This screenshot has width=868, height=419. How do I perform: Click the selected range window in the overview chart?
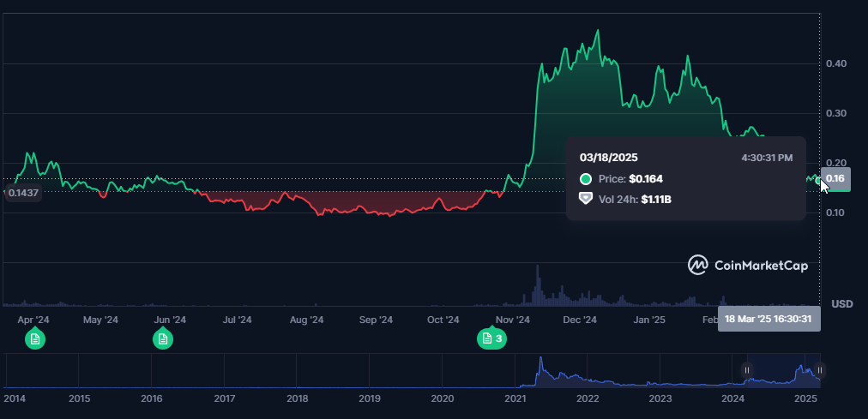[x=783, y=370]
